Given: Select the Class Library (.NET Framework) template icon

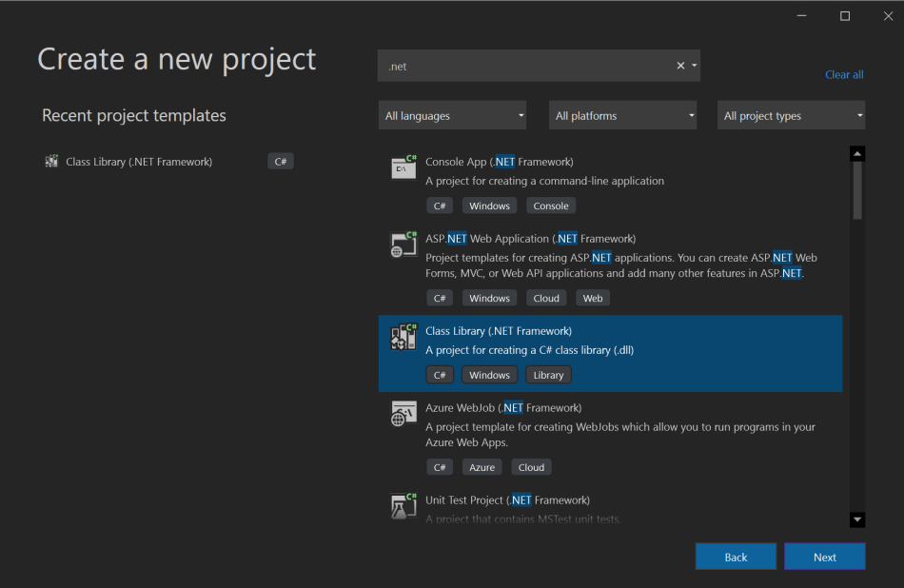Looking at the screenshot, I should point(403,337).
